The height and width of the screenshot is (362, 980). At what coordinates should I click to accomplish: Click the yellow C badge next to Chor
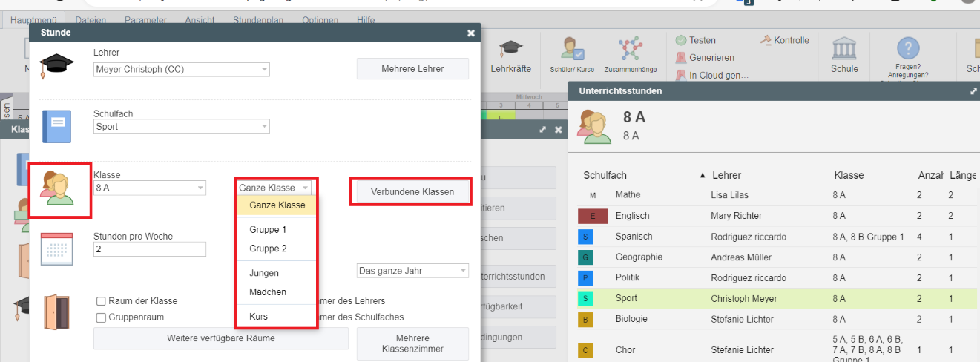[x=586, y=350]
